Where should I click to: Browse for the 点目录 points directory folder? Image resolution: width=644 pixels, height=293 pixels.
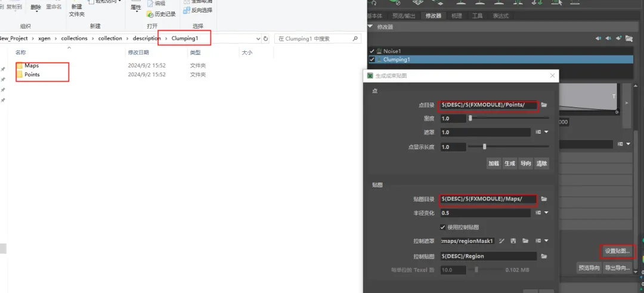pos(544,105)
